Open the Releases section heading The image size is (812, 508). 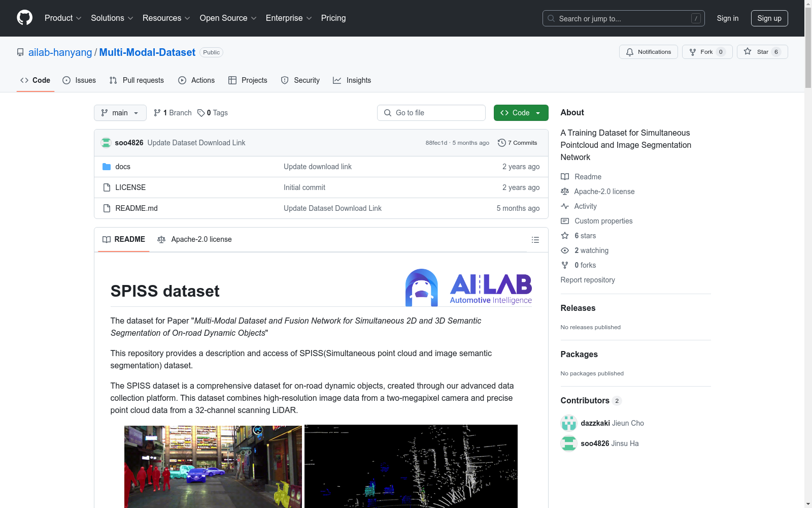[578, 308]
